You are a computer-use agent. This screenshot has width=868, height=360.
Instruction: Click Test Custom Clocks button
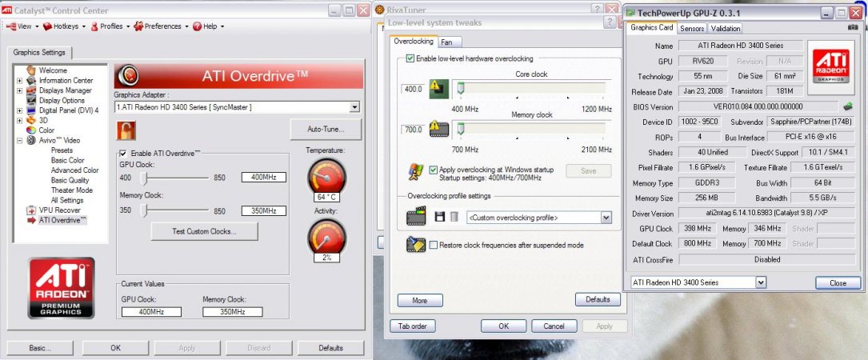pyautogui.click(x=204, y=231)
